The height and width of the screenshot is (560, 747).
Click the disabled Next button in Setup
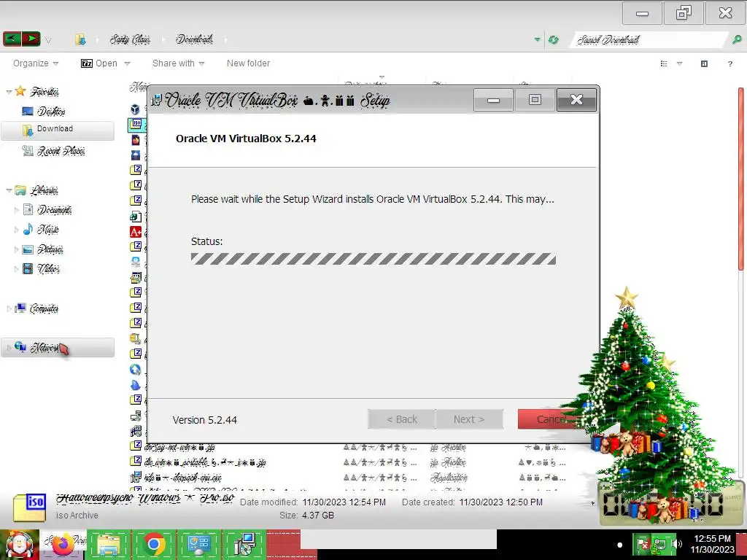click(469, 419)
